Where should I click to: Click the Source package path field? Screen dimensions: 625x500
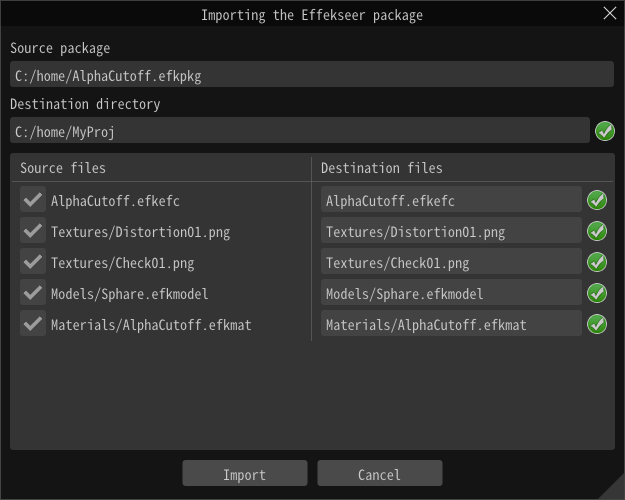pyautogui.click(x=311, y=75)
